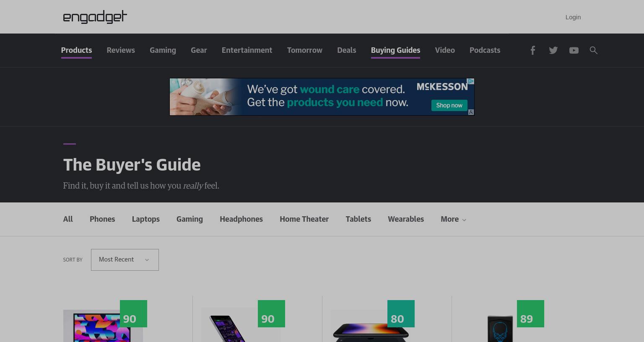Viewport: 644px width, 342px height.
Task: Open the Products nav item
Action: [x=76, y=50]
